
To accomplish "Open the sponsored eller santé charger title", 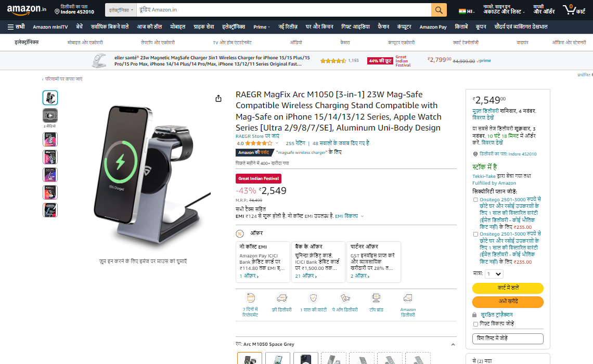I will [212, 61].
